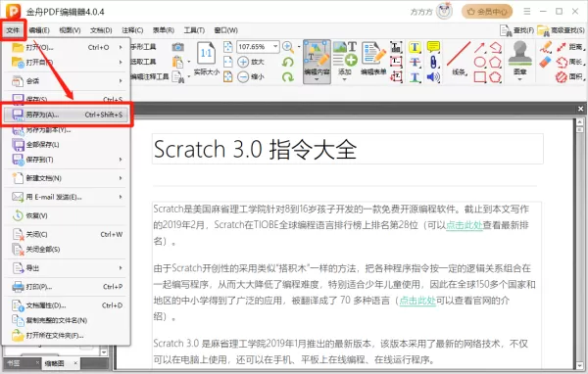Open the first 点击此处 hyperlink

click(x=465, y=225)
